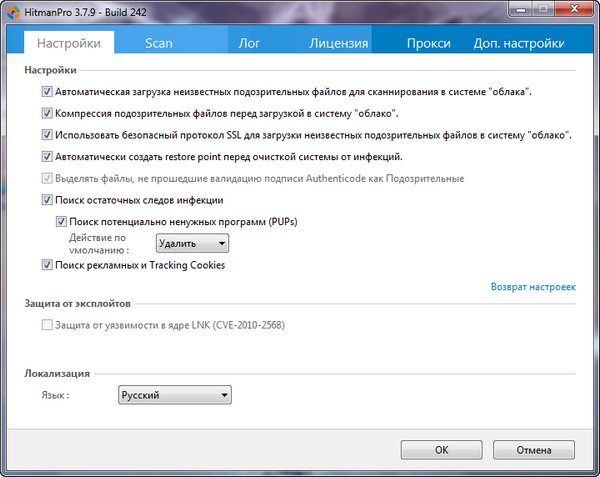Toggle the PUPs search checkbox

click(x=60, y=221)
